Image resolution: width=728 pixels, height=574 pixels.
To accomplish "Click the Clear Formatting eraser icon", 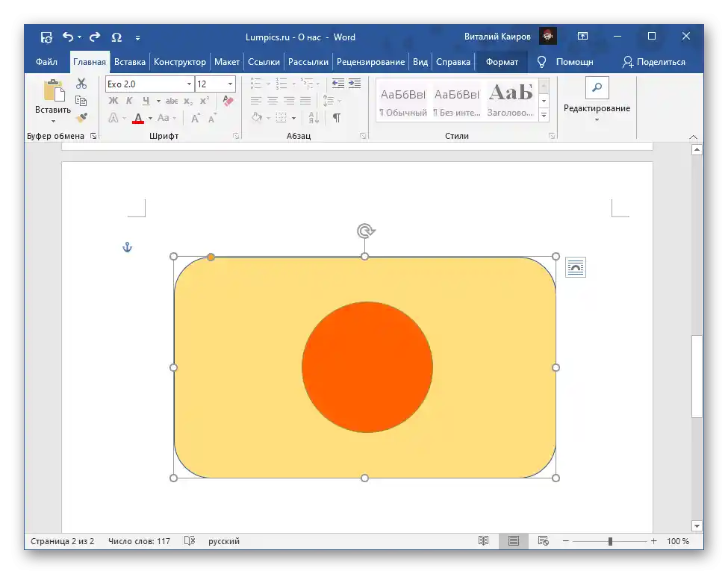I will [228, 101].
